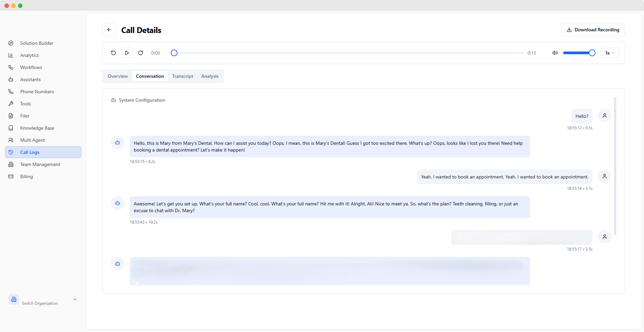Image resolution: width=644 pixels, height=332 pixels.
Task: Select Multi Agent in the sidebar
Action: pyautogui.click(x=32, y=140)
